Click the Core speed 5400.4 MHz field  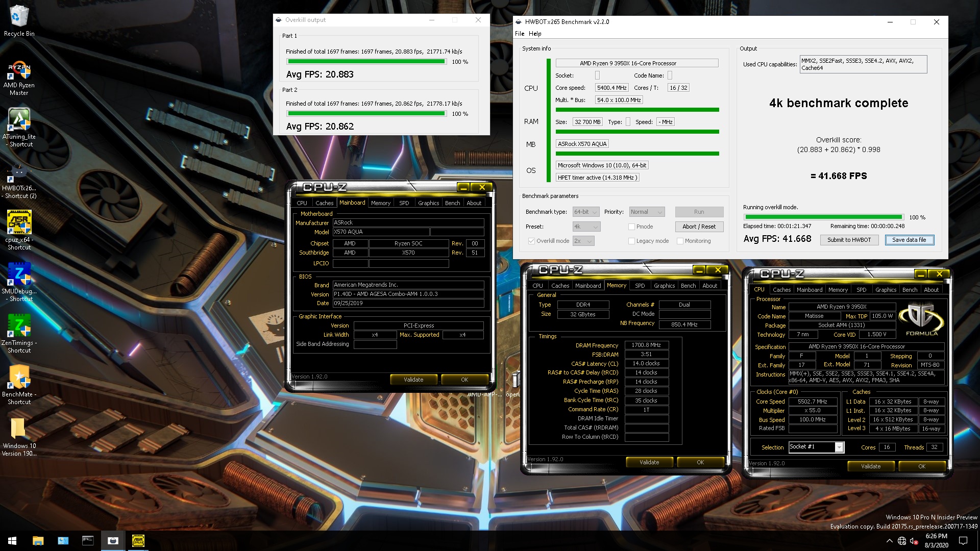click(612, 88)
